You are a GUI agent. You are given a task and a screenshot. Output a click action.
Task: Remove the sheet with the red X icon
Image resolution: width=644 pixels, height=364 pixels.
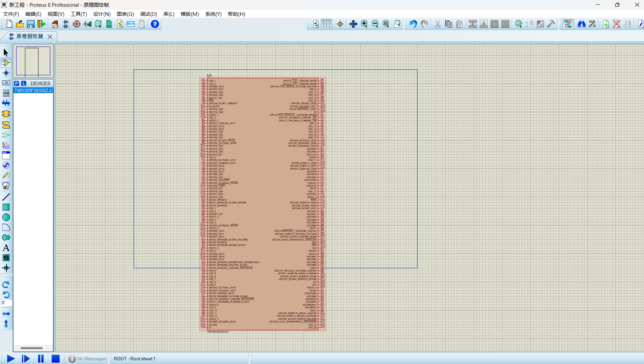click(x=617, y=24)
